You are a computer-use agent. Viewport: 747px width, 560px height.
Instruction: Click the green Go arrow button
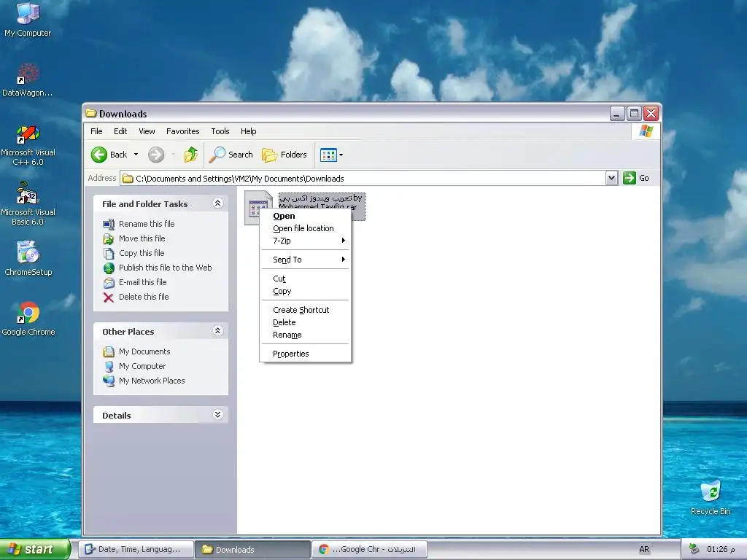630,178
